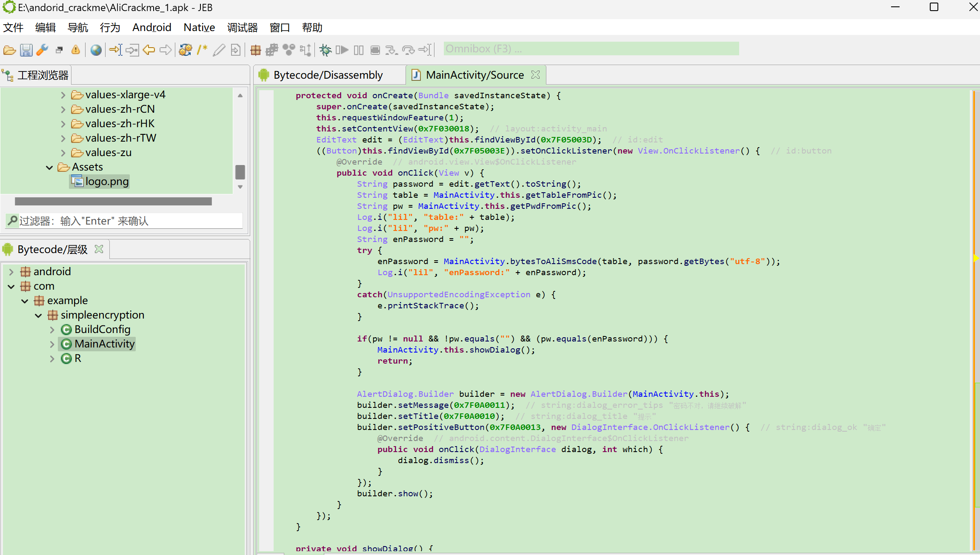
Task: Collapse the simpleencryption package node
Action: [39, 315]
